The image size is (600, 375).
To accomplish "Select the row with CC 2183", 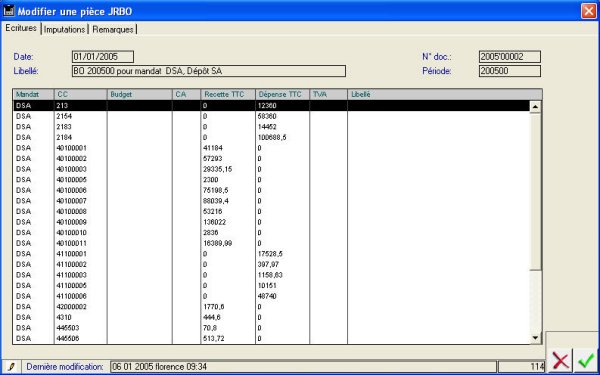I will tap(271, 127).
